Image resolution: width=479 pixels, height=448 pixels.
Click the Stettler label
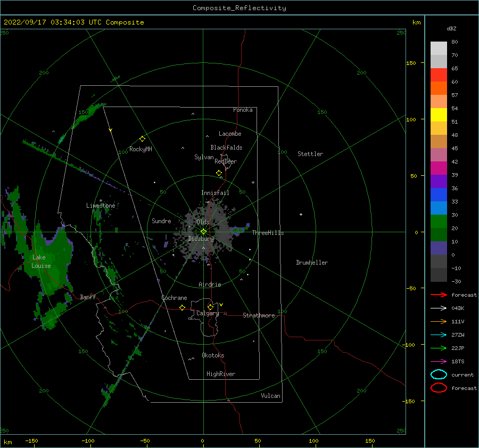[x=310, y=154]
